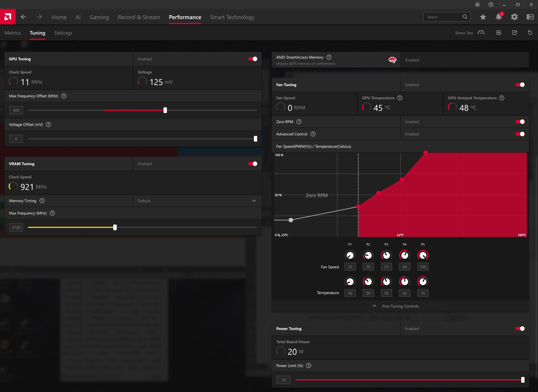Click the gray Zero RPM curve point
The height and width of the screenshot is (392, 538).
[x=291, y=220]
